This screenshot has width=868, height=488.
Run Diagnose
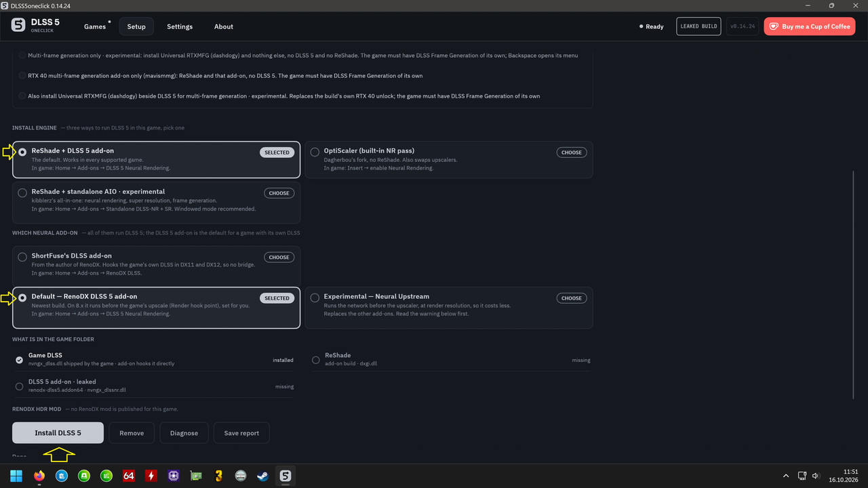[184, 433]
